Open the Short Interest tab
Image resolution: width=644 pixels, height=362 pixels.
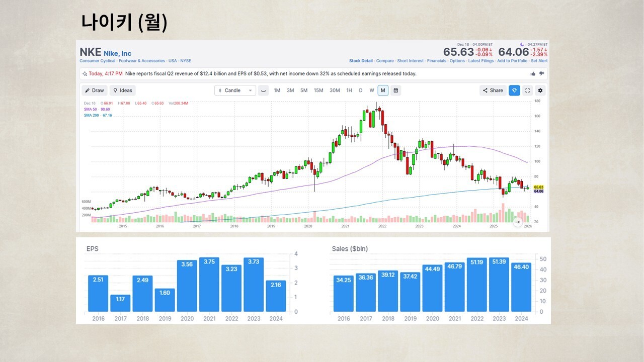411,61
